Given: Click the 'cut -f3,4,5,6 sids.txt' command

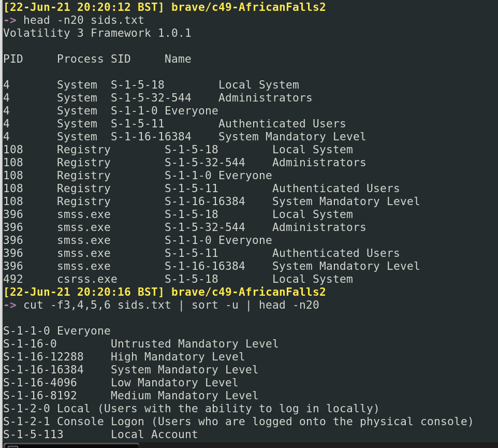Looking at the screenshot, I should pyautogui.click(x=97, y=305).
